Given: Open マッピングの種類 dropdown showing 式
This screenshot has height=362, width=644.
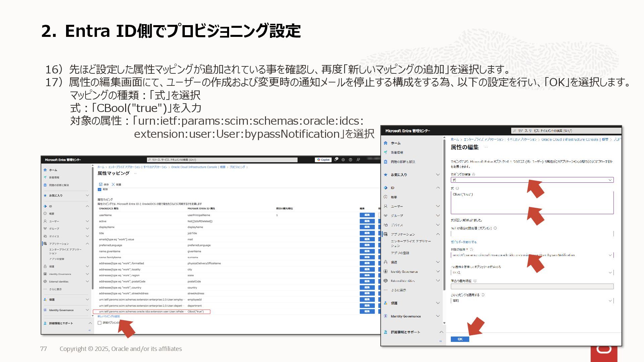Looking at the screenshot, I should (532, 180).
